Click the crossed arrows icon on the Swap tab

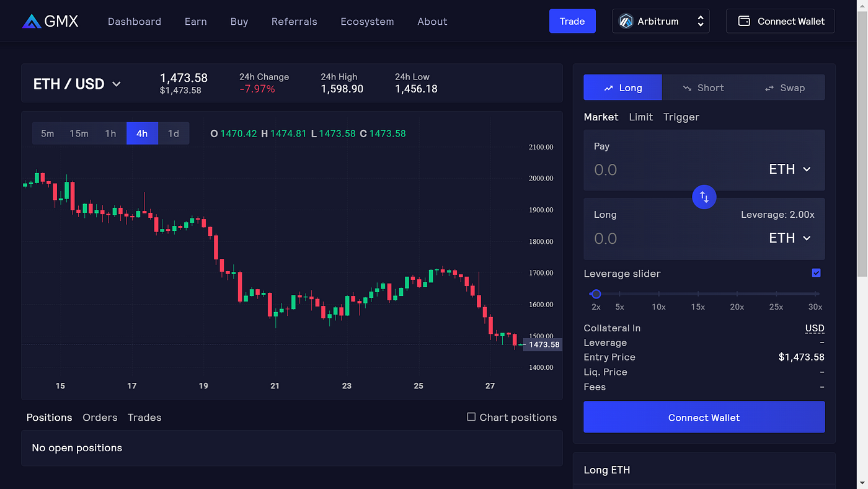[769, 87]
